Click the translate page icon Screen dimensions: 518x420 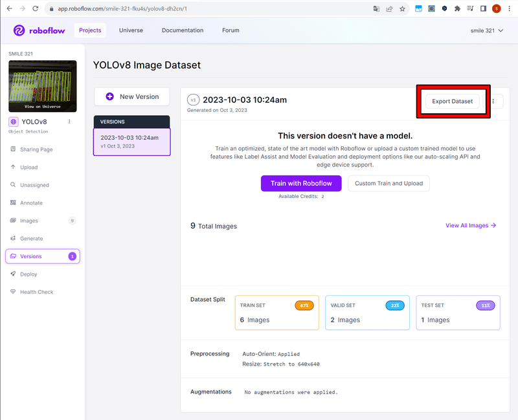click(376, 9)
